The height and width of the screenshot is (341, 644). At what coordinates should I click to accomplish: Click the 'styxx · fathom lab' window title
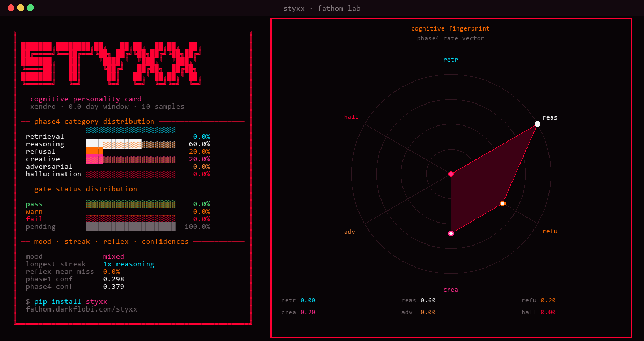click(322, 8)
